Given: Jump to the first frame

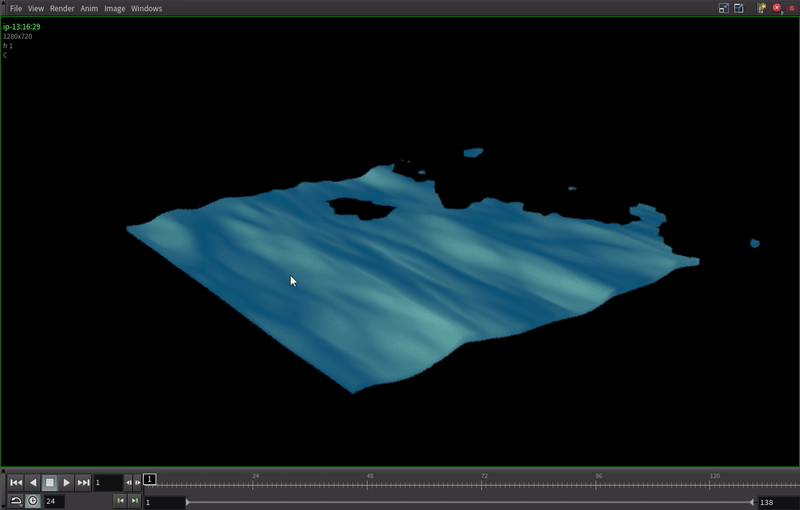Looking at the screenshot, I should pyautogui.click(x=16, y=483).
